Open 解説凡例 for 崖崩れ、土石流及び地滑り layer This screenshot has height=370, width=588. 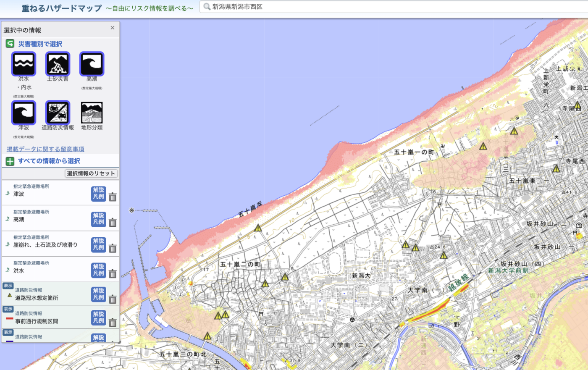tap(98, 244)
